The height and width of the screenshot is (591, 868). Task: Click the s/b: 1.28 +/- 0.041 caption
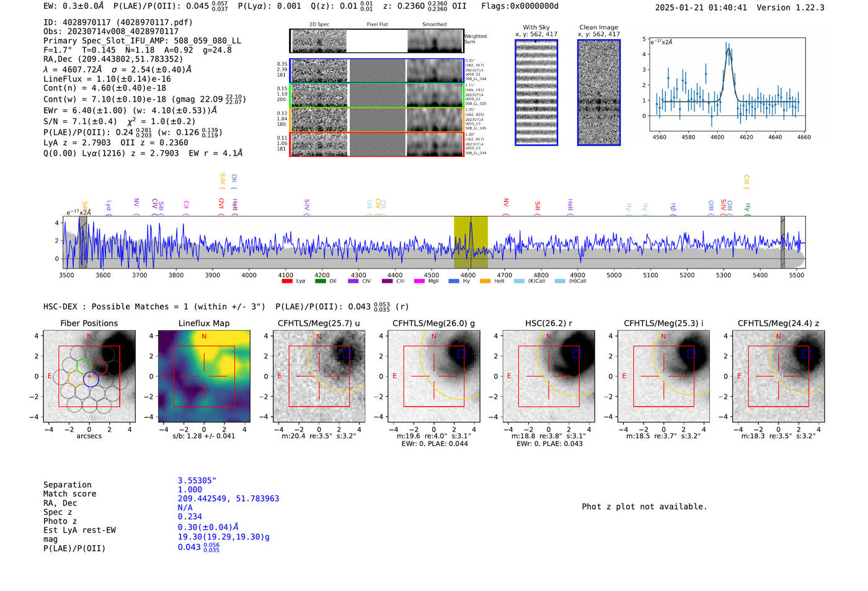click(204, 436)
